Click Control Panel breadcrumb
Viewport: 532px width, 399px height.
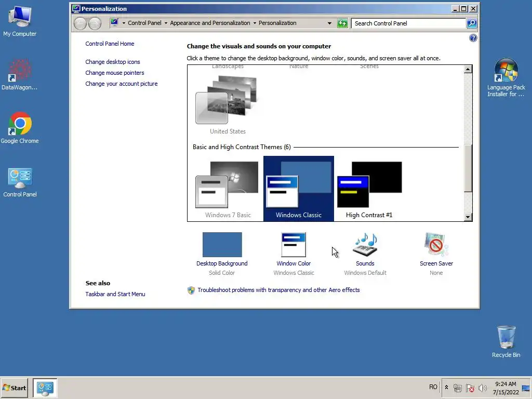pos(144,23)
